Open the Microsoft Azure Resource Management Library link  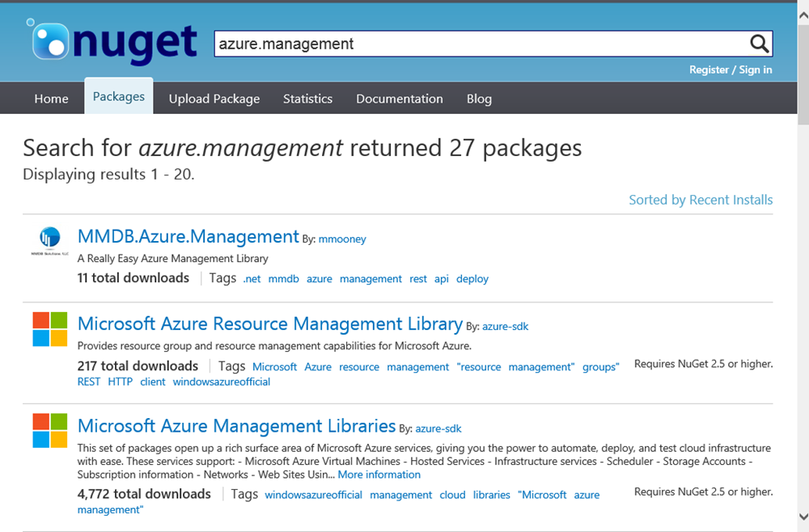click(270, 323)
